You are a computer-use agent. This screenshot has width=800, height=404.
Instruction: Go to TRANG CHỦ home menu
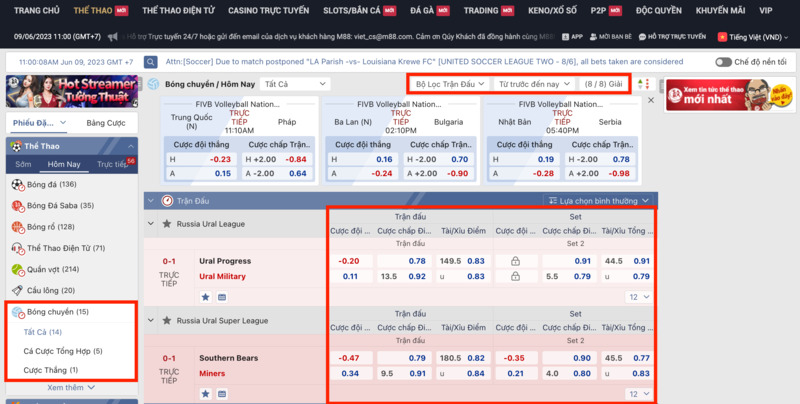pos(37,10)
